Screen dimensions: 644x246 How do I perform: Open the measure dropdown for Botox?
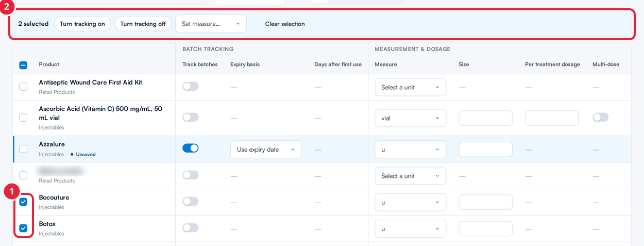click(410, 229)
